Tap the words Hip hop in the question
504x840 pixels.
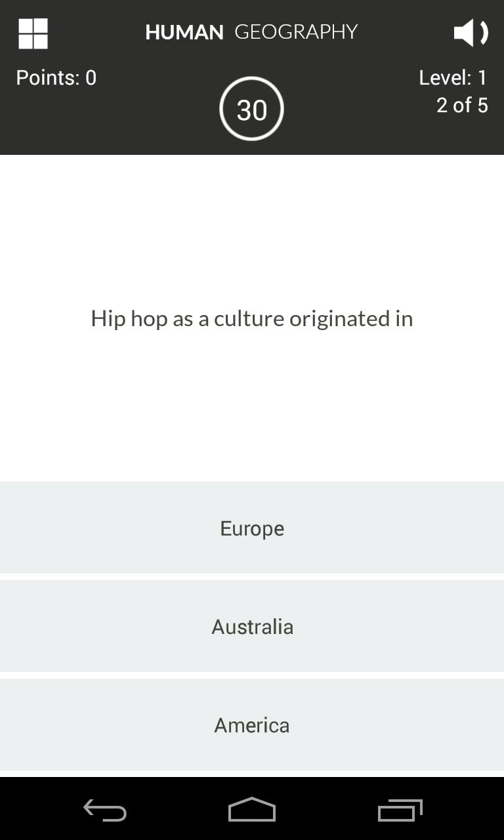[x=129, y=319]
